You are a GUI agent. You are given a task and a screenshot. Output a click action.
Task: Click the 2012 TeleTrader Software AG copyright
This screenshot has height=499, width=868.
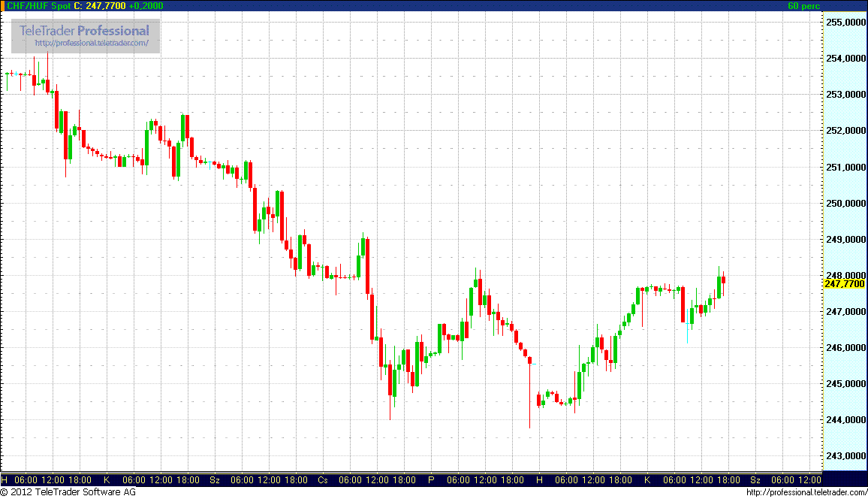coord(68,491)
